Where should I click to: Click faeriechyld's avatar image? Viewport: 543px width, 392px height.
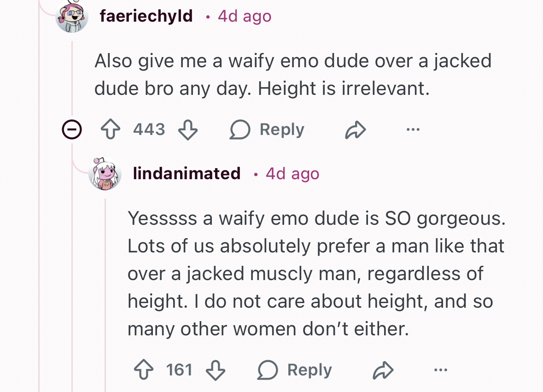point(72,17)
